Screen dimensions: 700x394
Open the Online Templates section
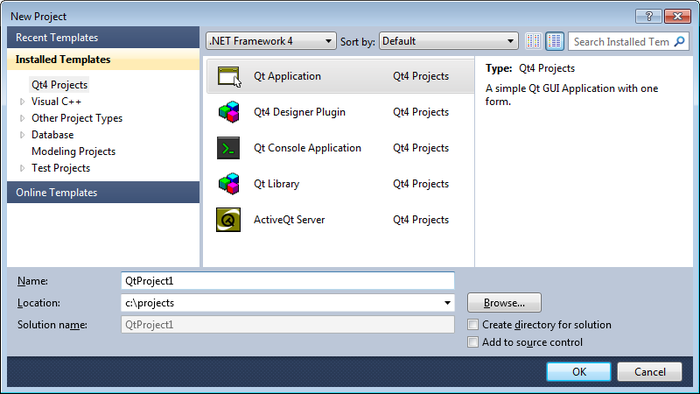click(103, 192)
